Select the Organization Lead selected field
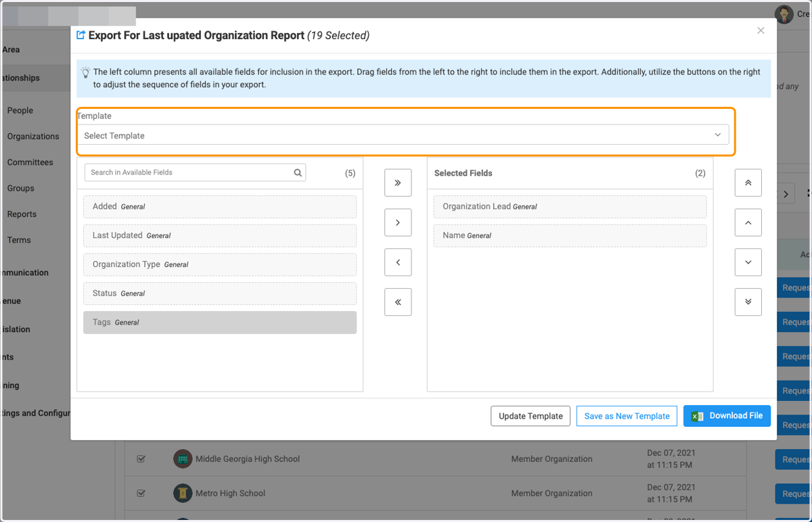Viewport: 812px width, 522px height. 570,206
